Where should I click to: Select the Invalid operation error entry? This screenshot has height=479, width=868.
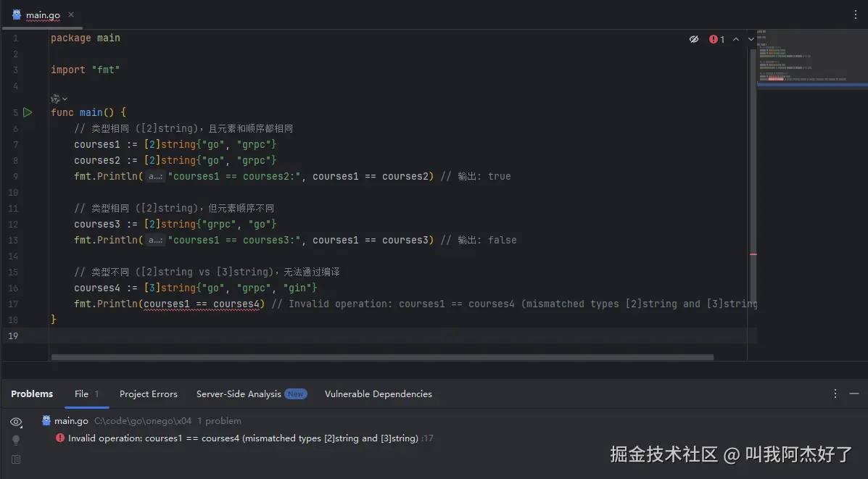coord(243,438)
